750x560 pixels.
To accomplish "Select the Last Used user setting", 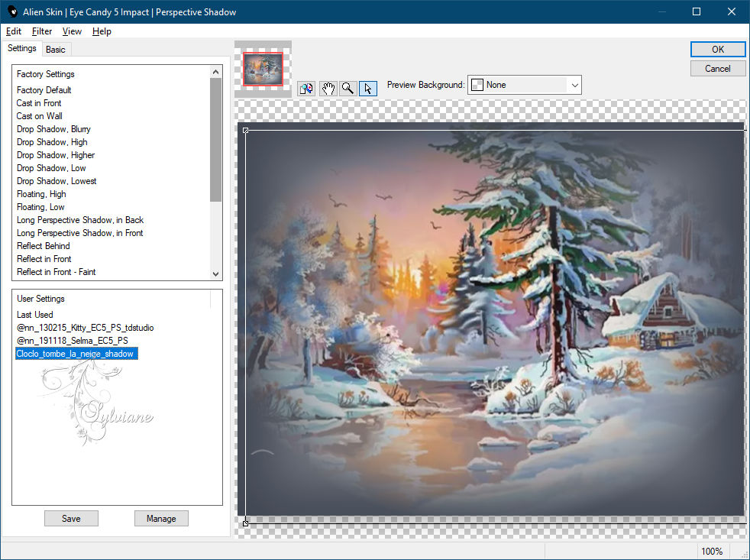I will tap(35, 315).
